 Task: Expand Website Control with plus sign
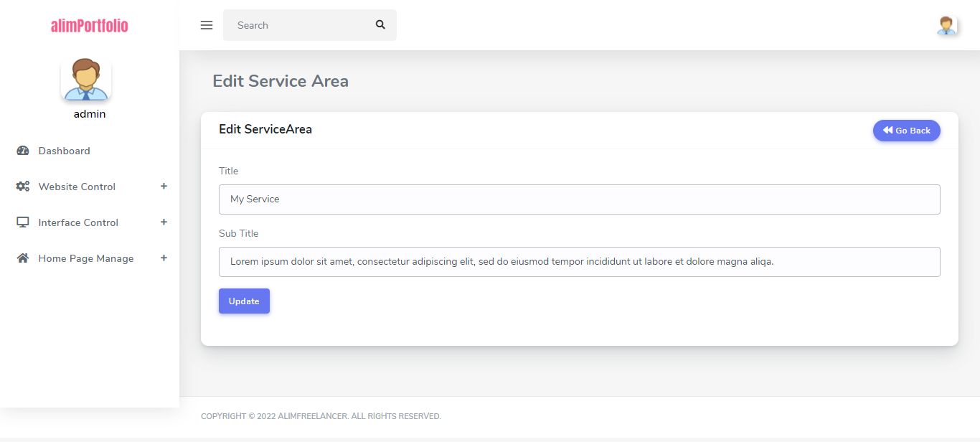click(164, 187)
